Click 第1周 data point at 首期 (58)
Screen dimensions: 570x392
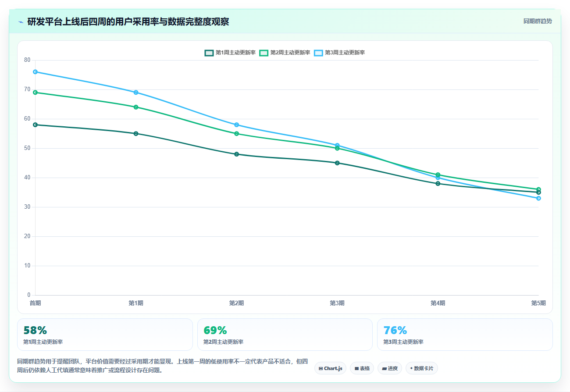[35, 125]
